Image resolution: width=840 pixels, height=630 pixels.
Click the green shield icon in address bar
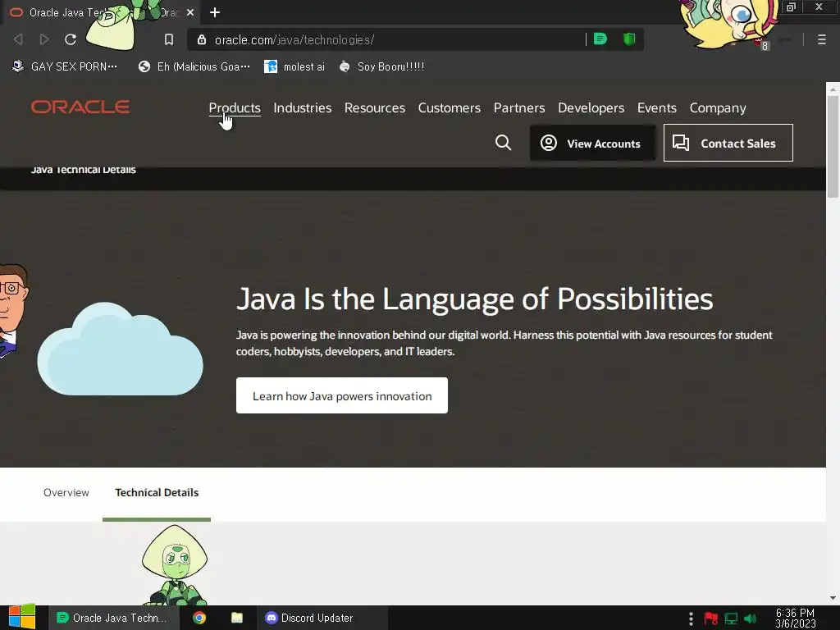629,39
